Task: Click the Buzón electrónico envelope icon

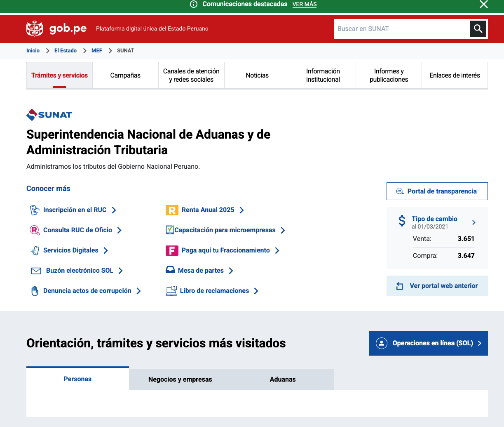Action: [36, 271]
